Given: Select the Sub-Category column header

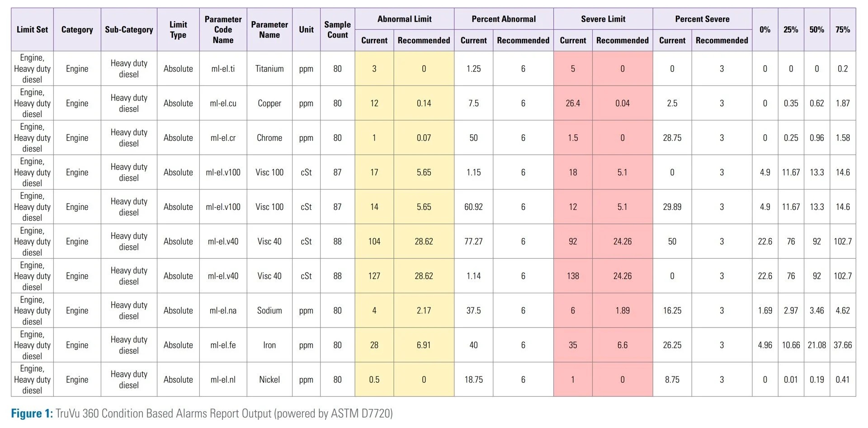Looking at the screenshot, I should pyautogui.click(x=129, y=29).
